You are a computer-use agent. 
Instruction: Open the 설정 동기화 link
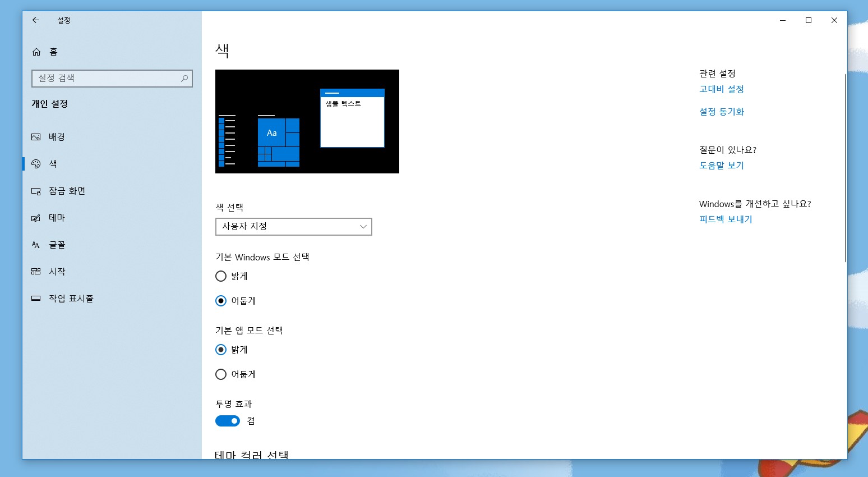pos(722,112)
